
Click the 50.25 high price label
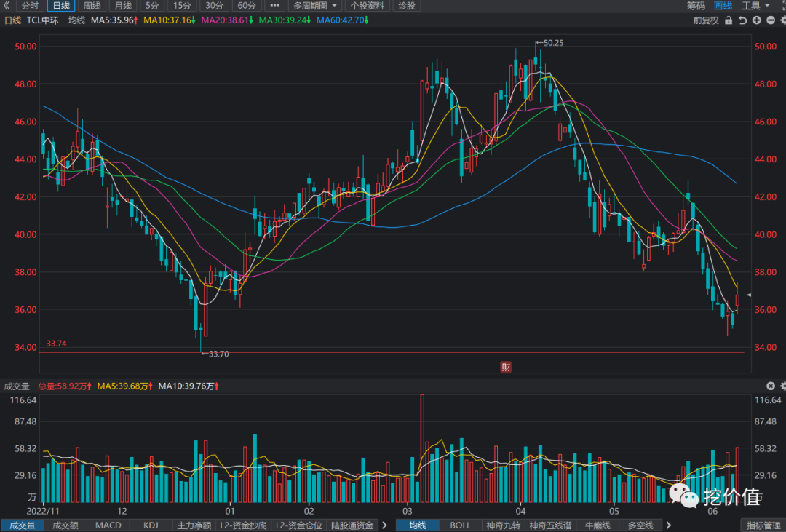(553, 43)
